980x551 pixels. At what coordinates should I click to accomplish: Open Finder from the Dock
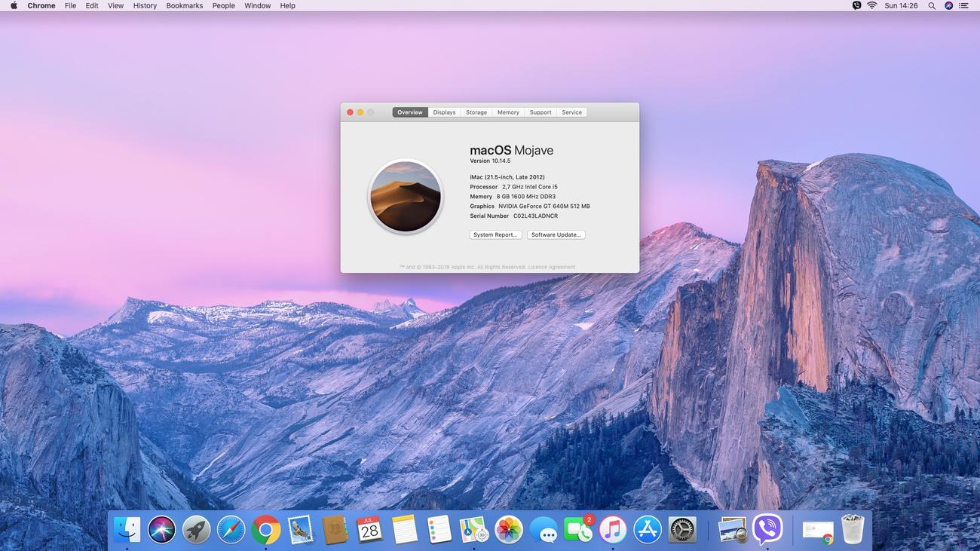pyautogui.click(x=127, y=530)
